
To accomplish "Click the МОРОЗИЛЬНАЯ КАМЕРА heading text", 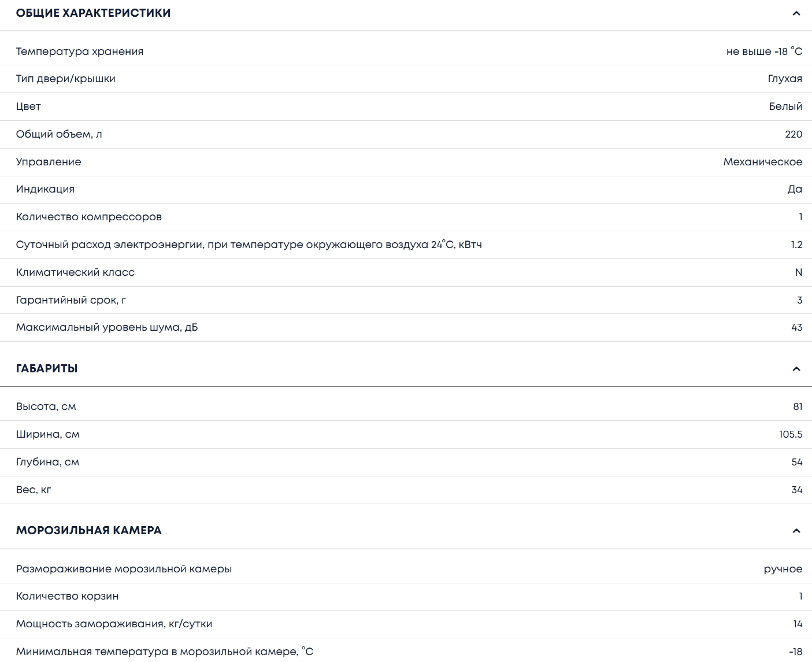I will [89, 531].
